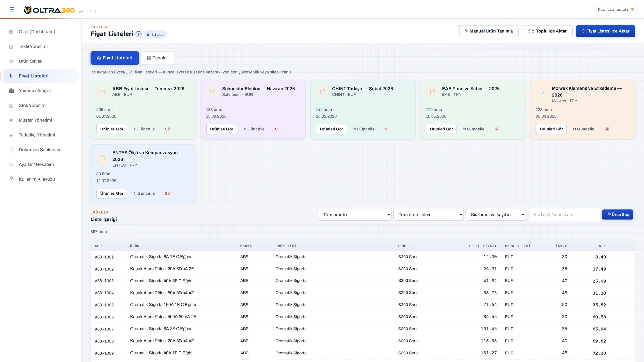Go to Stok Yönetimi in the sidebar
Viewport: 644px width, 362px height.
pos(41,105)
